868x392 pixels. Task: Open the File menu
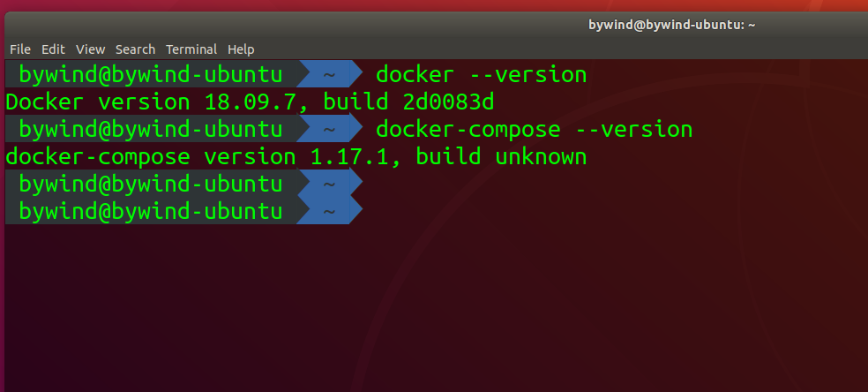click(x=20, y=49)
